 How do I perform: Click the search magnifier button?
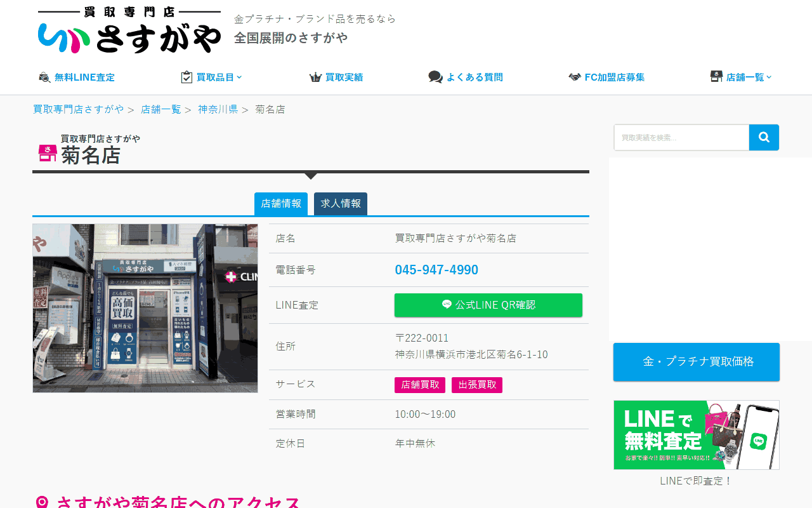pos(764,137)
